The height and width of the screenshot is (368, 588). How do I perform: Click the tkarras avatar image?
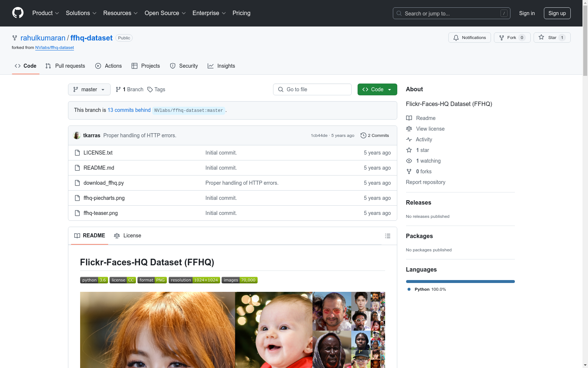pos(77,135)
